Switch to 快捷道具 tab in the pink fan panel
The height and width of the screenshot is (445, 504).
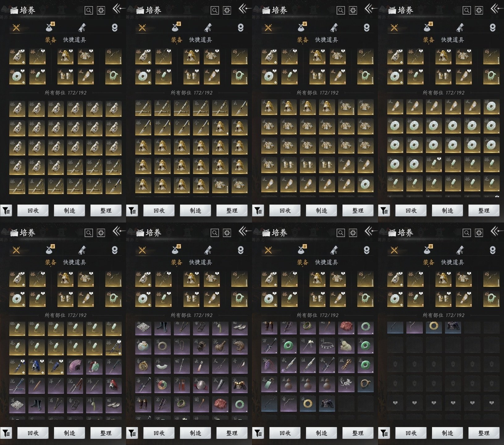(74, 262)
